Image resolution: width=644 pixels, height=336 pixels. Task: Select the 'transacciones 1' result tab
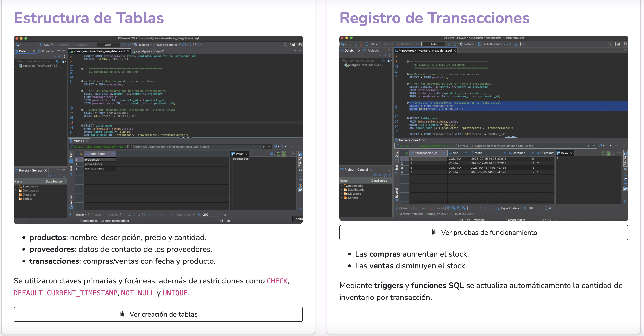click(409, 140)
